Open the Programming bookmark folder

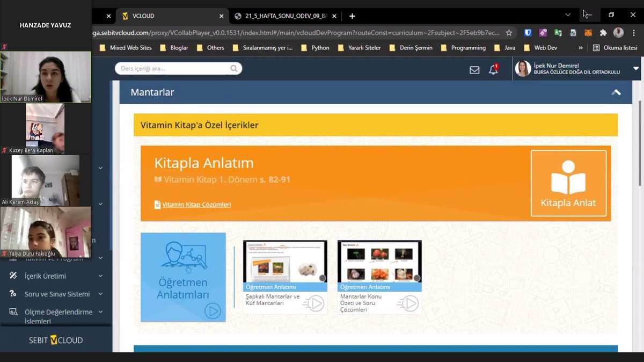click(x=463, y=48)
